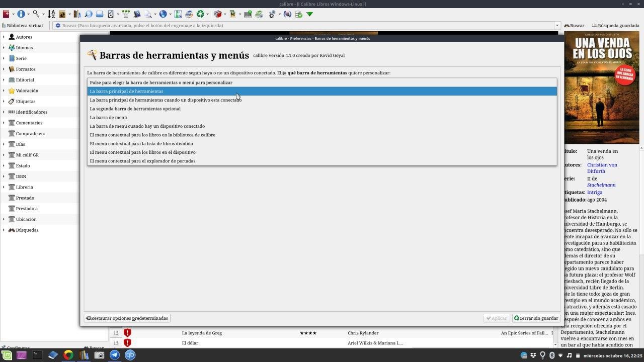The width and height of the screenshot is (644, 362).
Task: Click the Buscar button beside search bar
Action: (x=574, y=25)
